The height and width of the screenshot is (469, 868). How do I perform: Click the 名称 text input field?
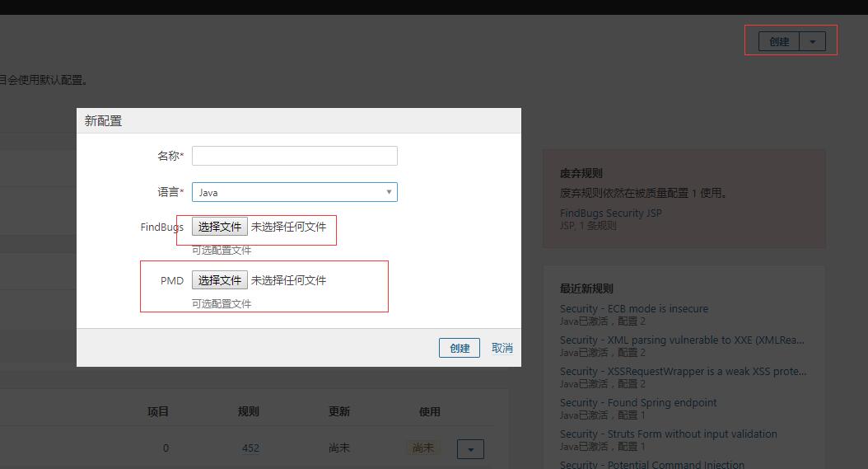point(294,156)
